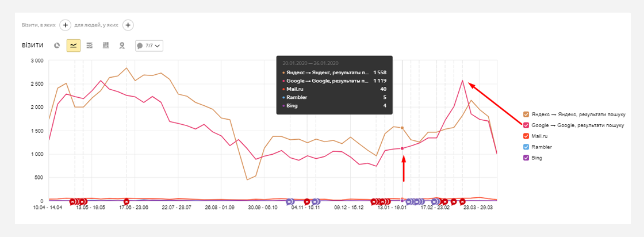Uncheck the Mail.ru legend checkbox
This screenshot has width=644, height=237.
(526, 136)
